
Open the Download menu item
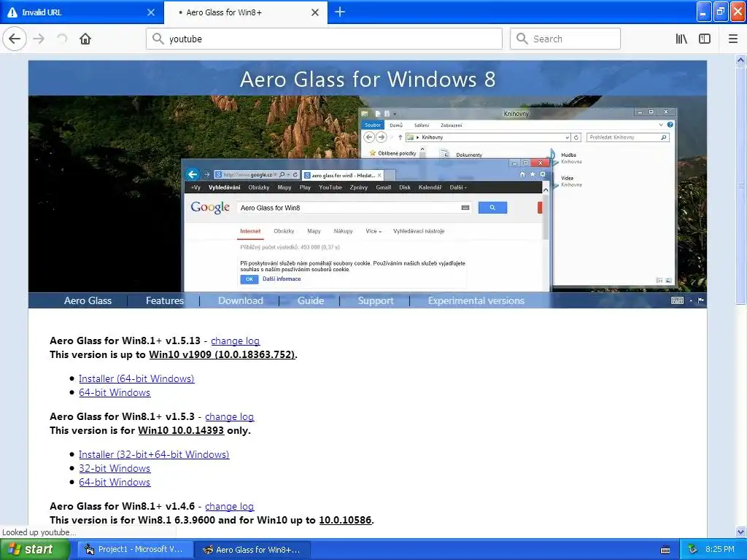tap(241, 300)
